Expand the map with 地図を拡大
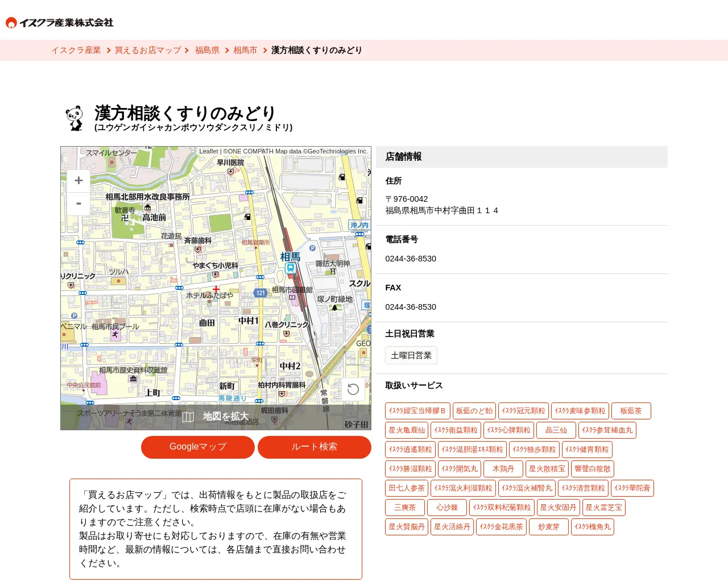The height and width of the screenshot is (582, 728). click(x=216, y=417)
